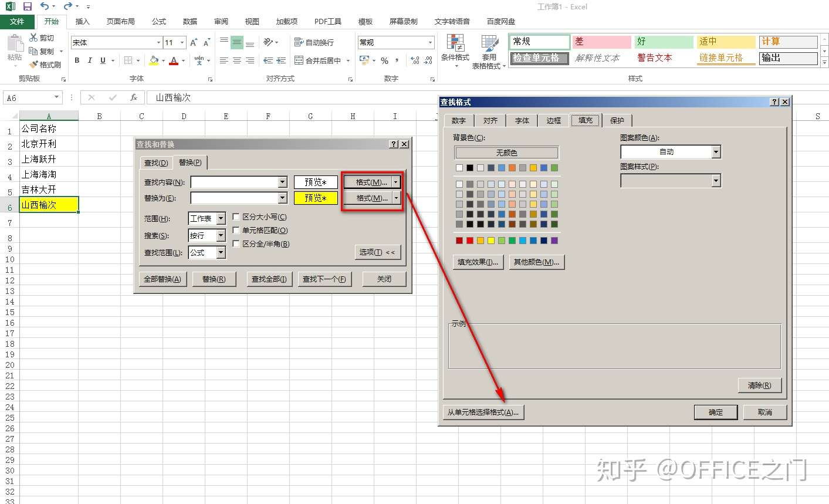
Task: Click the 查找全部 button
Action: point(269,279)
